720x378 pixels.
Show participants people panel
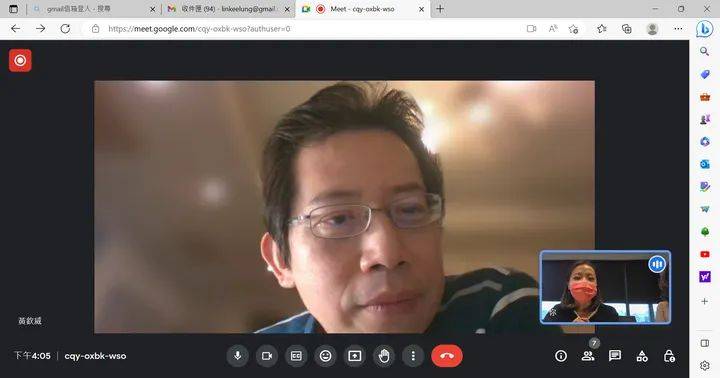[x=588, y=356]
